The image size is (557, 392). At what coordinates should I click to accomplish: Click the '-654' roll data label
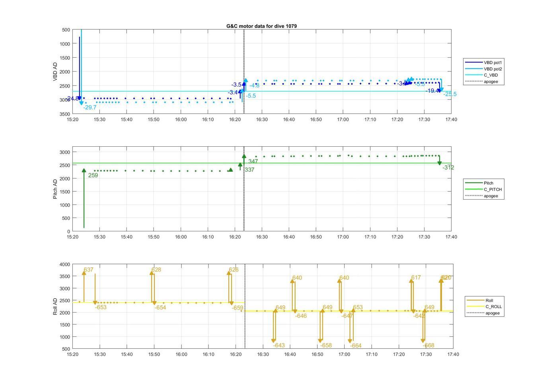pos(160,308)
